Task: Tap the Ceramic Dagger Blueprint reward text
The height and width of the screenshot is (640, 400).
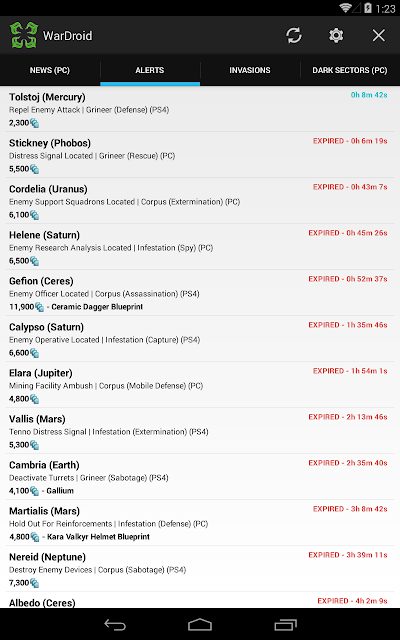Action: pyautogui.click(x=97, y=307)
